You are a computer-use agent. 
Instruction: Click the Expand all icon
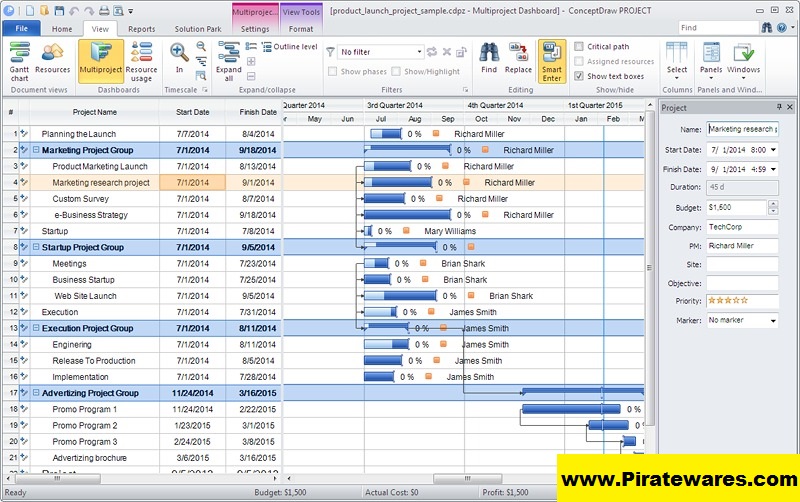(229, 60)
